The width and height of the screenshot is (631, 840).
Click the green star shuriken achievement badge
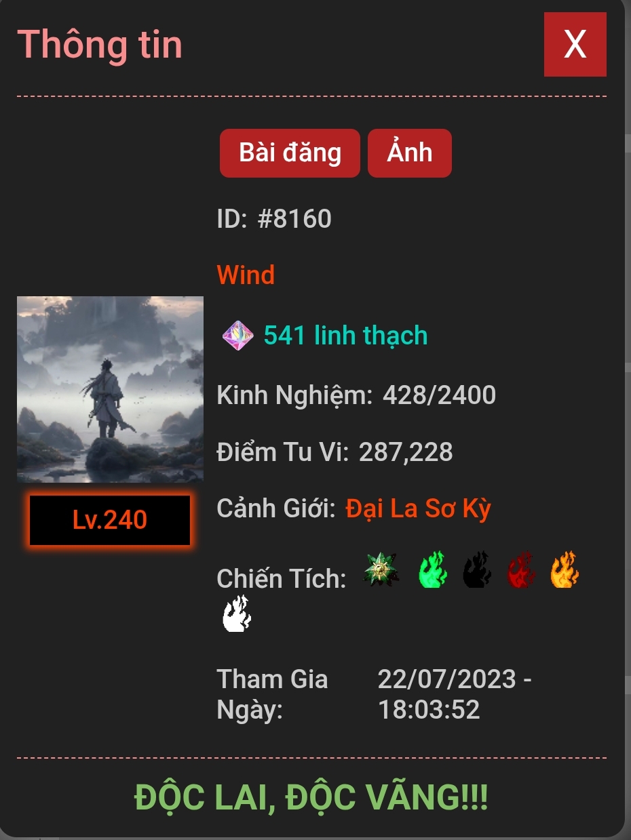tap(381, 569)
